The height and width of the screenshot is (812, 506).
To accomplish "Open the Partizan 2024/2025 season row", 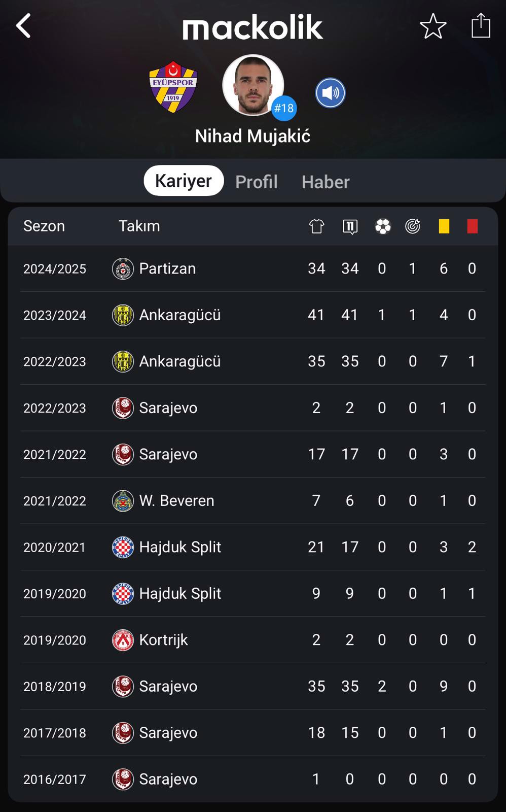I will point(253,268).
